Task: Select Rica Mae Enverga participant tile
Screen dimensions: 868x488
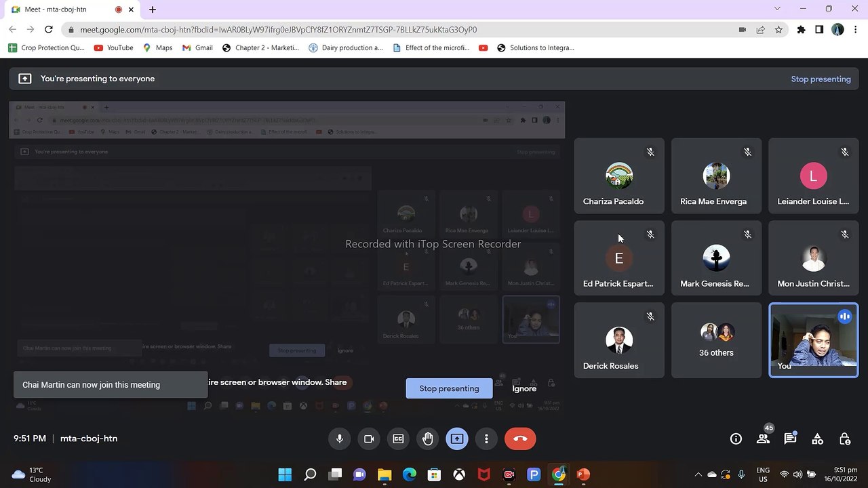Action: point(716,176)
